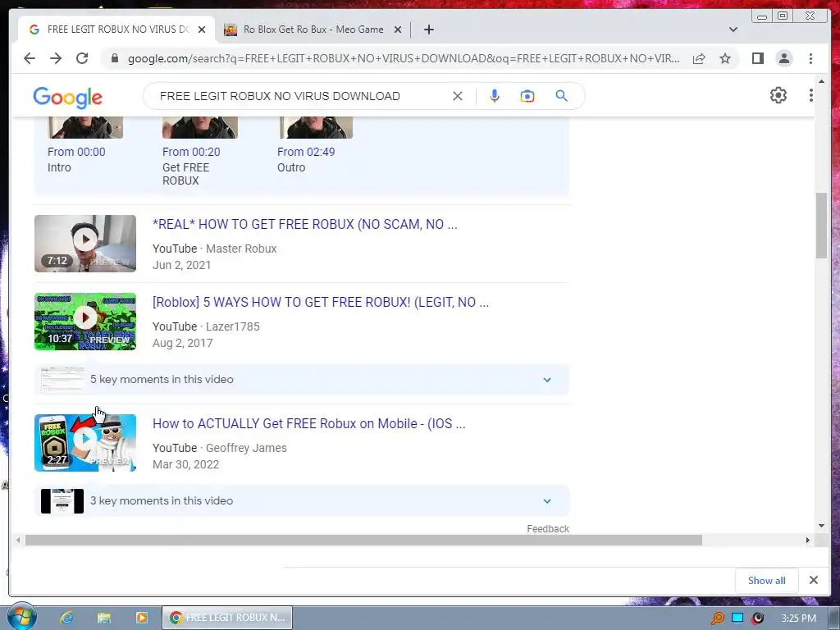
Task: Open How to ACTUALLY Get FREE Robux link
Action: pyautogui.click(x=308, y=423)
